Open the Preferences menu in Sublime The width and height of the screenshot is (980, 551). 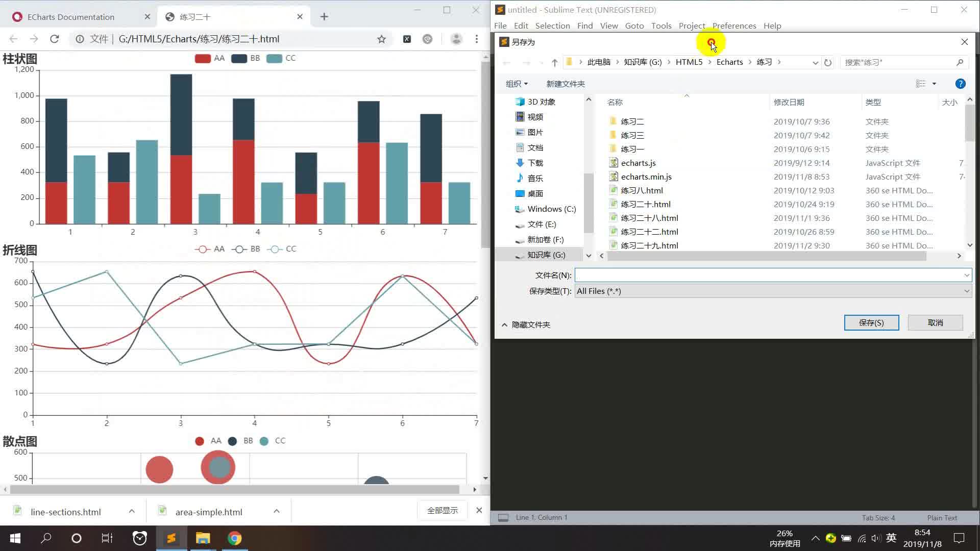tap(734, 26)
